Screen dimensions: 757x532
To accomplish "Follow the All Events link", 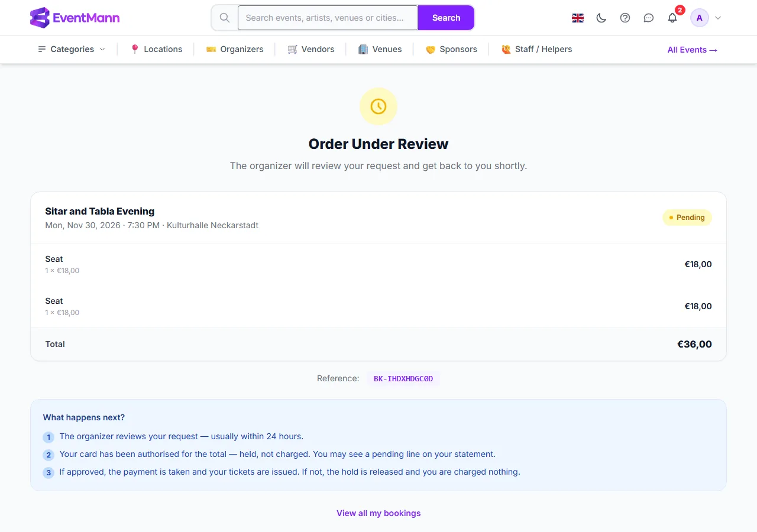I will [x=693, y=50].
